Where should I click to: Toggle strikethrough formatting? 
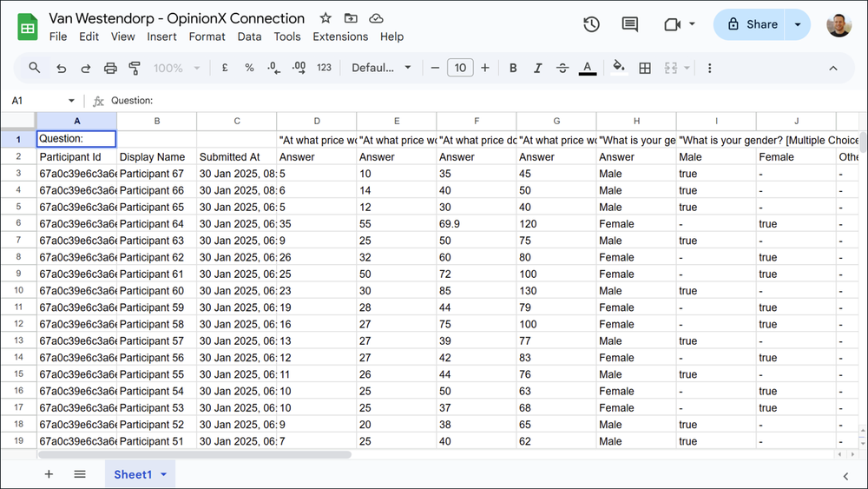(562, 68)
